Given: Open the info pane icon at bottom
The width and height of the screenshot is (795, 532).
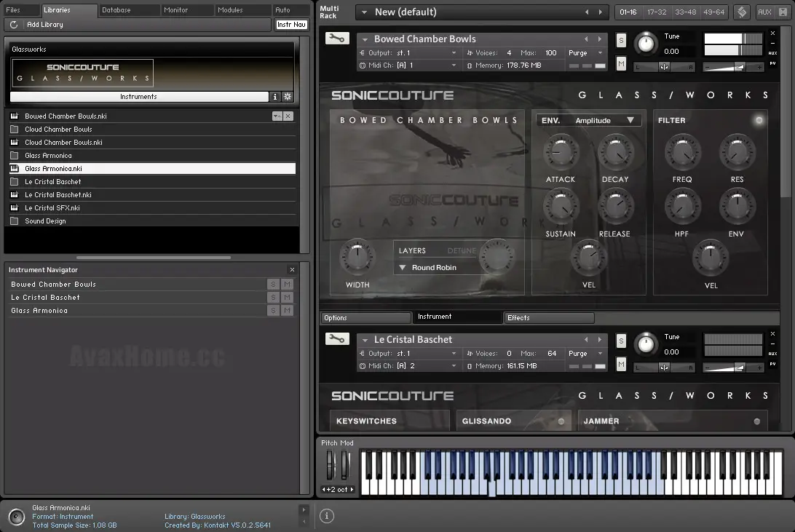Looking at the screenshot, I should coord(326,516).
